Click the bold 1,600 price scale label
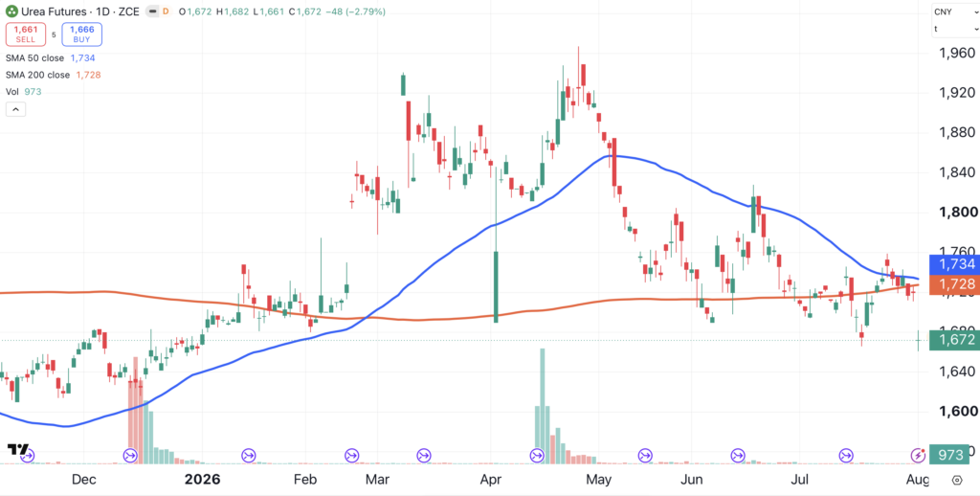 957,412
